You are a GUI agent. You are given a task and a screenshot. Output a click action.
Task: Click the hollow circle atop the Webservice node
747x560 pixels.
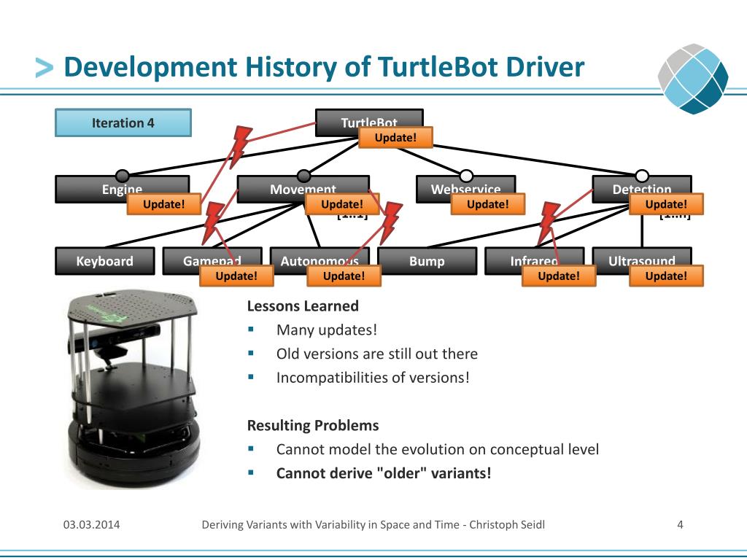[x=466, y=176]
